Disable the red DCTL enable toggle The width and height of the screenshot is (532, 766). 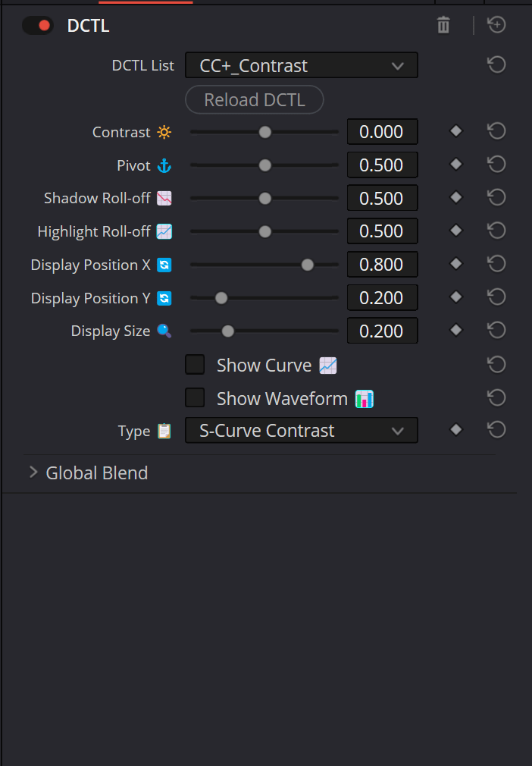tap(37, 25)
